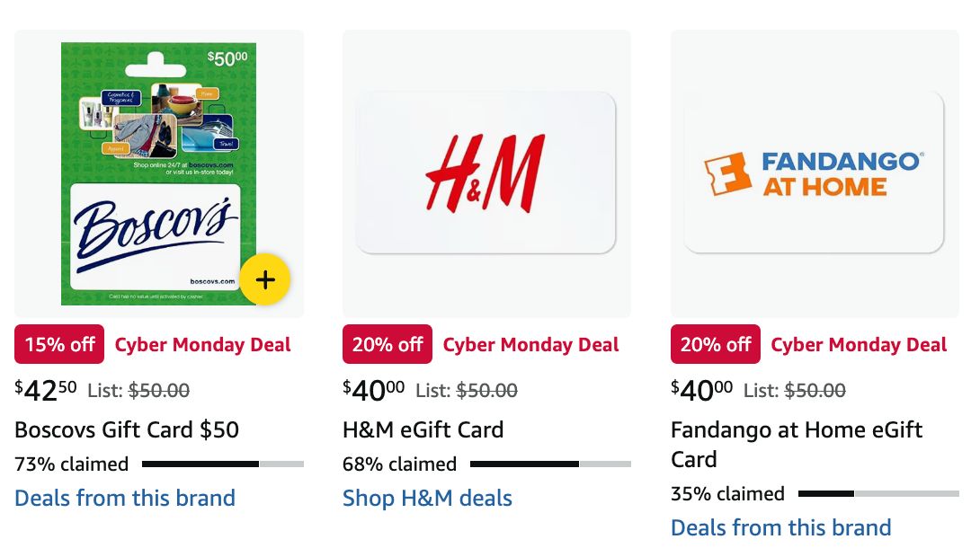The width and height of the screenshot is (980, 557).
Task: Open the Fandango at Home card image
Action: pyautogui.click(x=814, y=172)
